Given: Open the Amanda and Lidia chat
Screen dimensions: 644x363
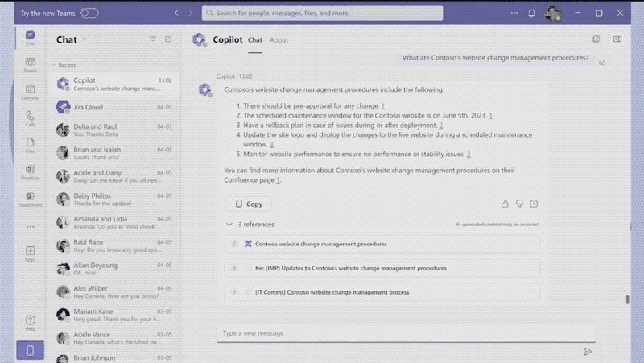Looking at the screenshot, I should (x=114, y=222).
